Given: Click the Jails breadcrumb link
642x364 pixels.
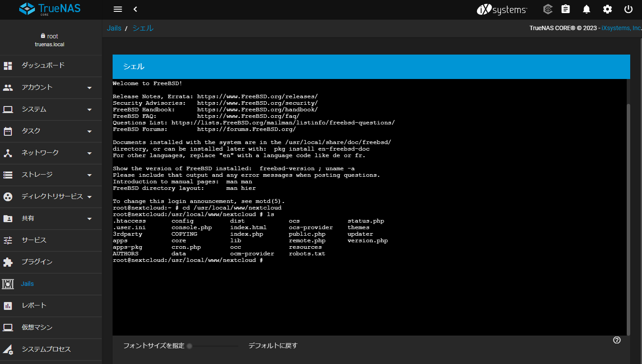Looking at the screenshot, I should (x=114, y=28).
